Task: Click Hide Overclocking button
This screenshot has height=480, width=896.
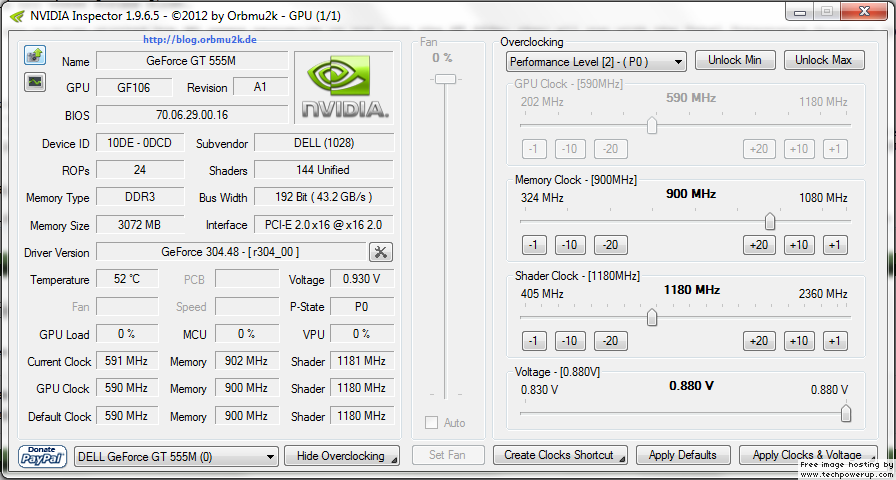Action: (x=342, y=456)
